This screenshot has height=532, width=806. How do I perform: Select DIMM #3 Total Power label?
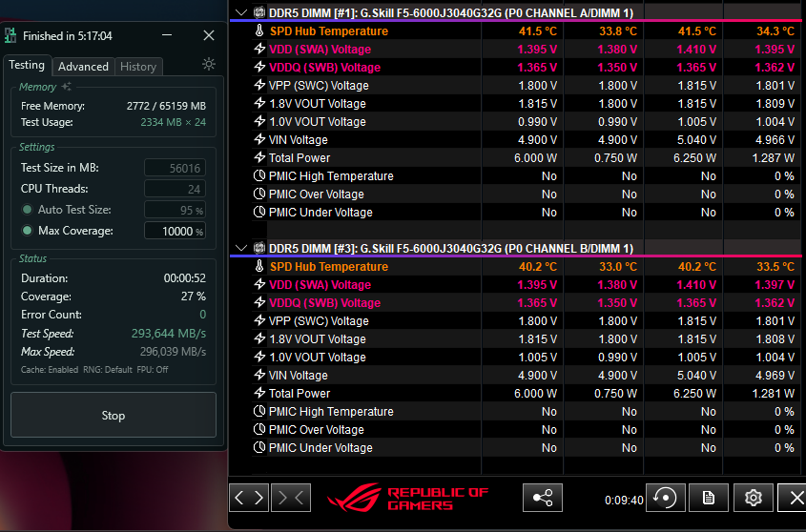click(x=300, y=393)
